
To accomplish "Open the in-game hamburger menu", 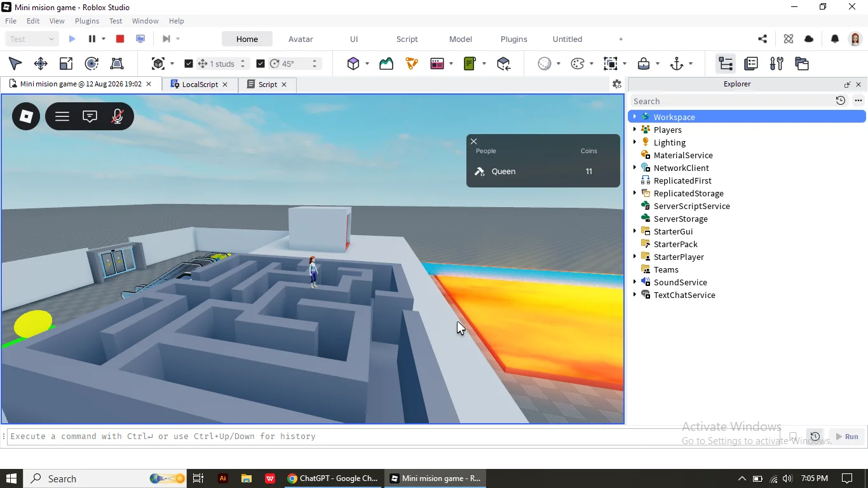I will click(62, 116).
